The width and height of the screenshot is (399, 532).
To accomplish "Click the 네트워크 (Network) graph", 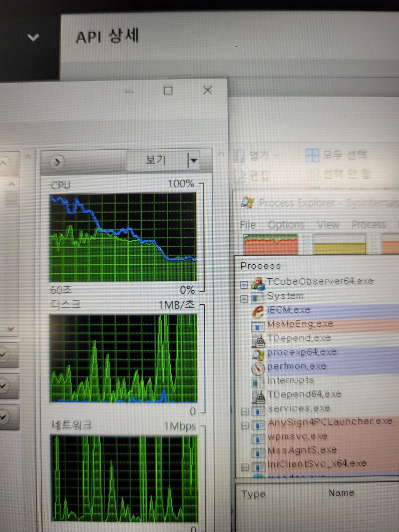I will coord(125,478).
